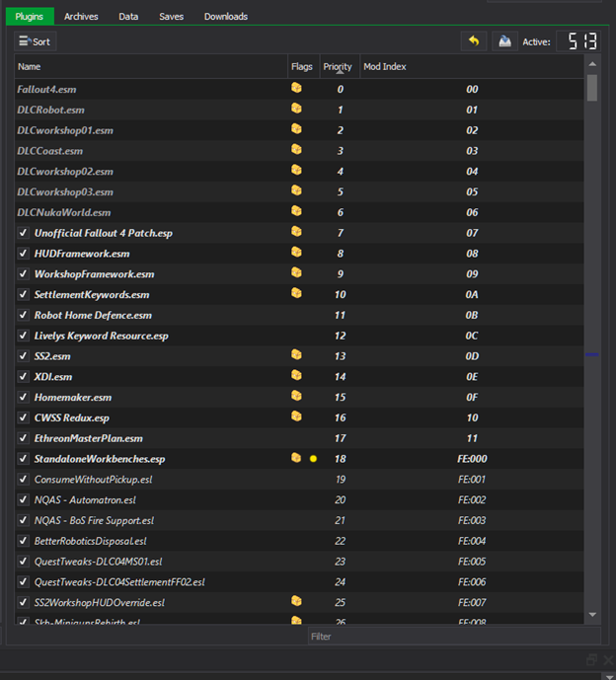Click the Active plugin counter display

[578, 41]
